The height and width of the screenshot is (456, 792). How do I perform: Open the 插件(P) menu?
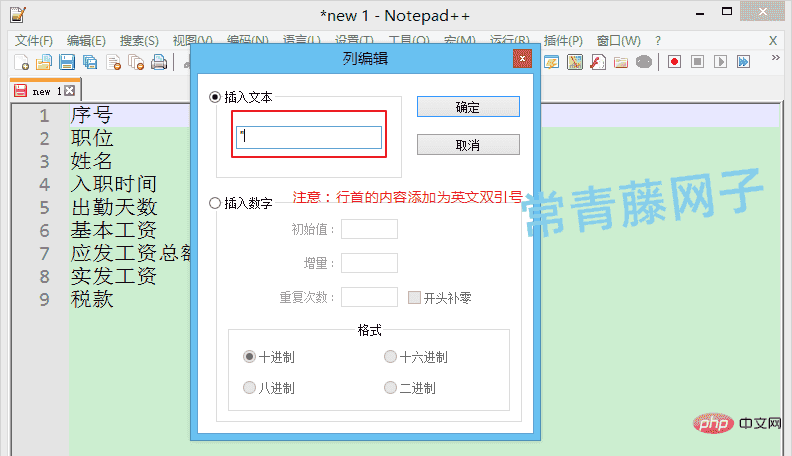click(563, 40)
